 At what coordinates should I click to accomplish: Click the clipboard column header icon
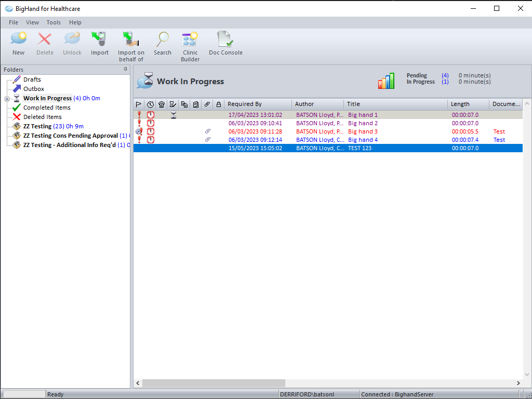coord(196,104)
